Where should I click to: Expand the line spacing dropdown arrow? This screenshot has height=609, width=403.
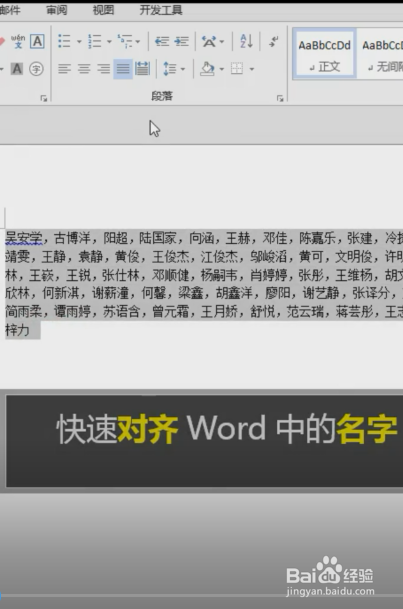coord(182,69)
